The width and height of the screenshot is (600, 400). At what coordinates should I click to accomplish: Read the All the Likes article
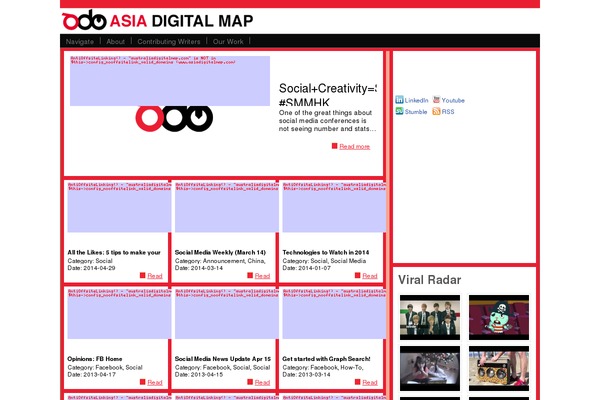click(x=155, y=276)
